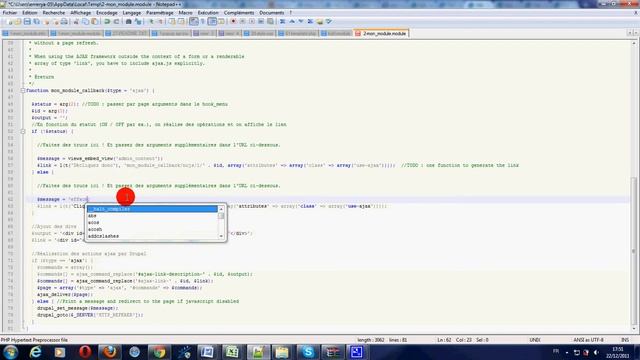The height and width of the screenshot is (360, 640).
Task: Undo last edit with the toolbar arrow
Action: (x=107, y=21)
